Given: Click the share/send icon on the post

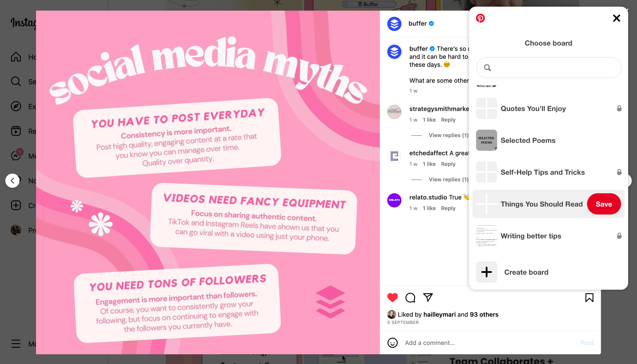Looking at the screenshot, I should [x=428, y=297].
